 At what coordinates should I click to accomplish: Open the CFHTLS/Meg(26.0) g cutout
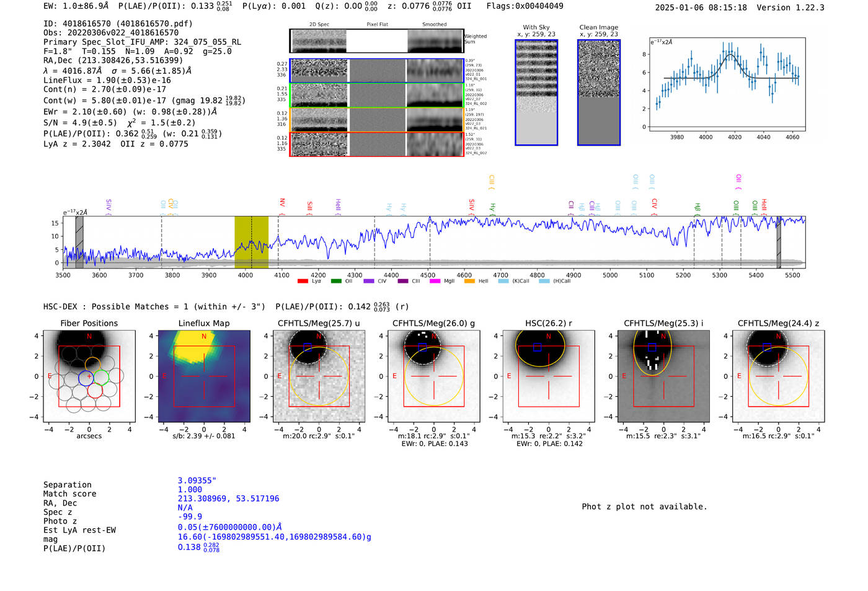coord(433,376)
